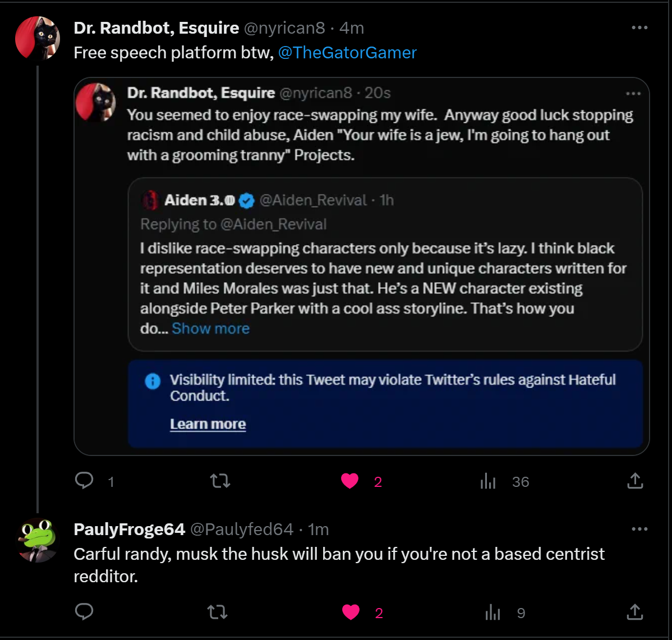Click Learn more in visibility notice
Viewport: 672px width, 640px height.
pos(208,424)
